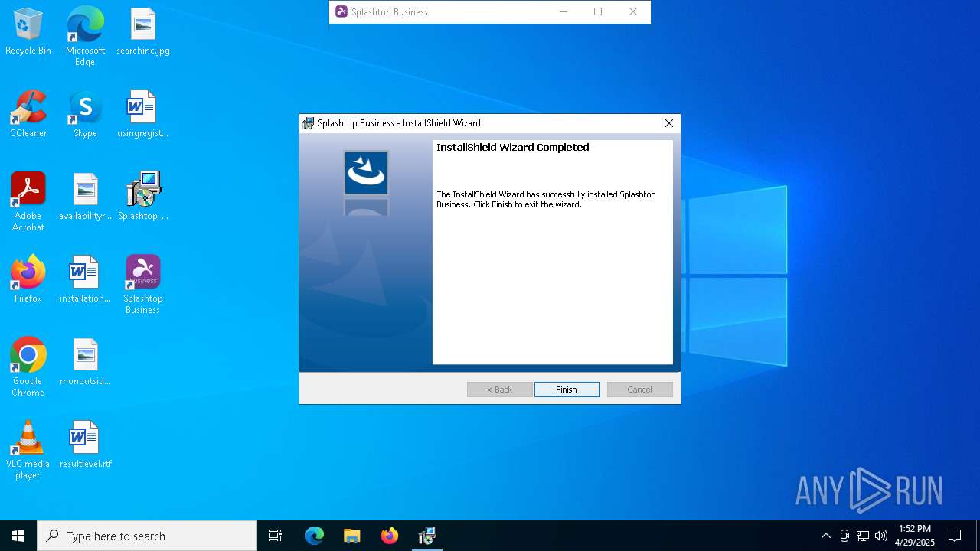Show hidden system tray icons
Screen dimensions: 980x551
[x=825, y=536]
